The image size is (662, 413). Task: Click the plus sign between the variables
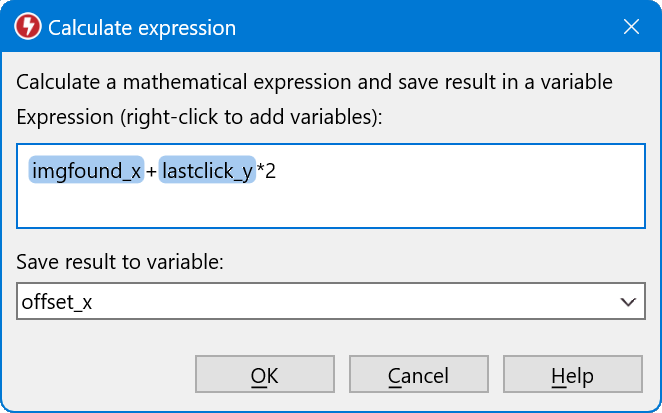coord(152,172)
